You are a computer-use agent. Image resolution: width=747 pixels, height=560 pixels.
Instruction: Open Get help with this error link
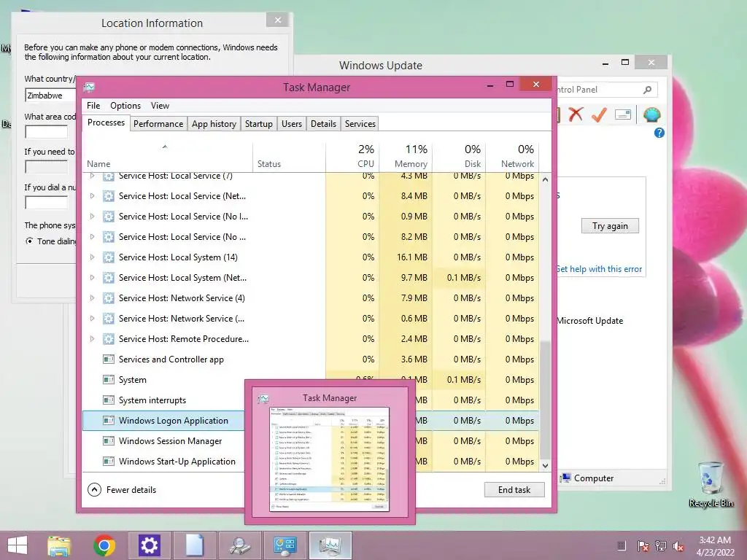[x=600, y=269]
